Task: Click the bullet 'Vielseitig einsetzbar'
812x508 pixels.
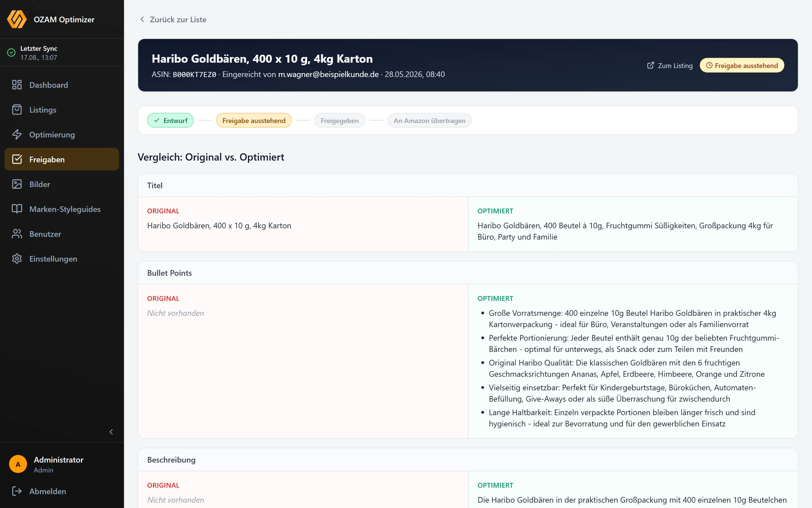Action: pos(623,393)
